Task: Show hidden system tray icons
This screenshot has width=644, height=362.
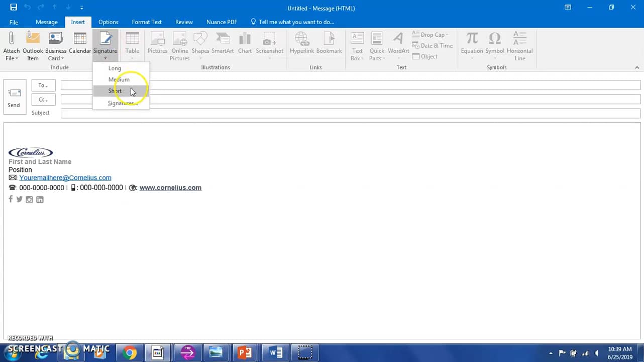Action: pyautogui.click(x=551, y=353)
